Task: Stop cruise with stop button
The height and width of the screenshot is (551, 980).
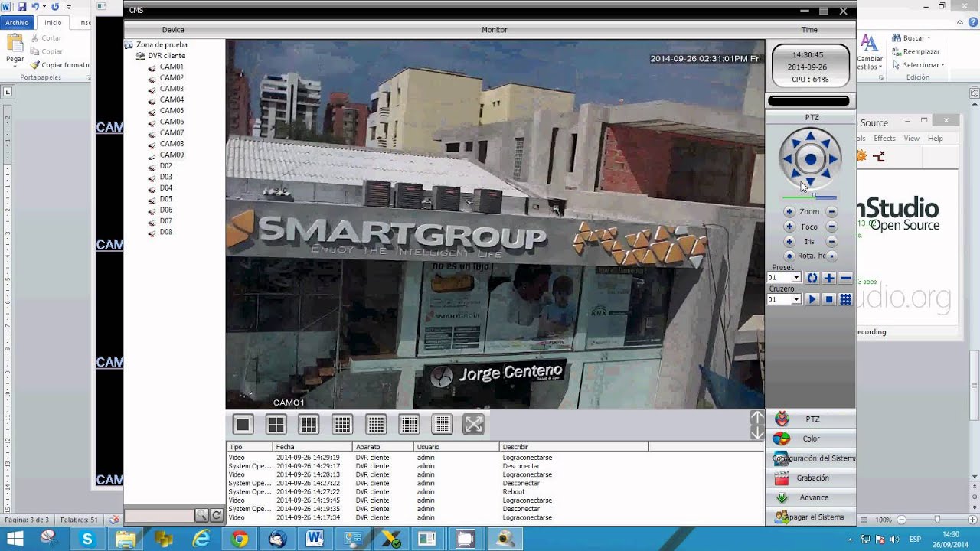Action: pos(829,299)
